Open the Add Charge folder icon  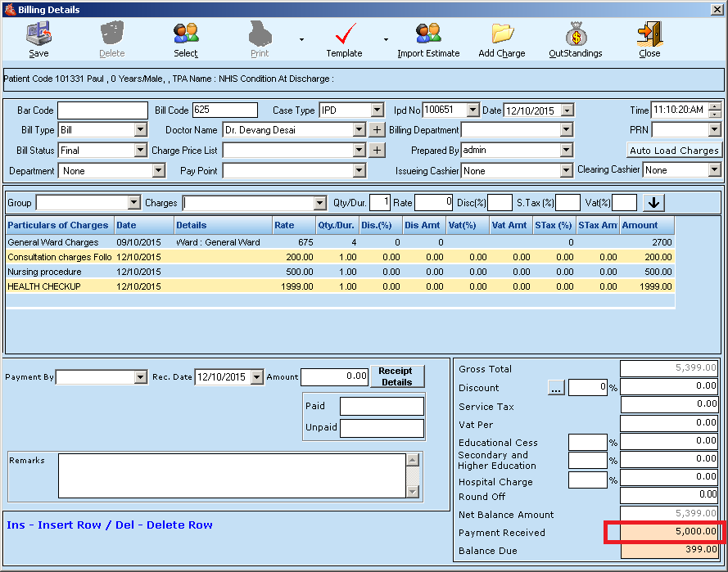[501, 38]
